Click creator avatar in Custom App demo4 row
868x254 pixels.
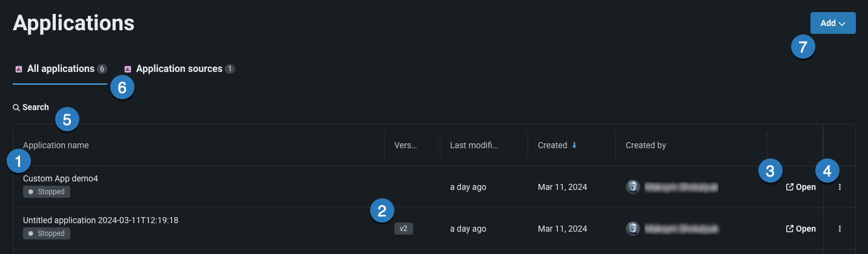pos(632,187)
